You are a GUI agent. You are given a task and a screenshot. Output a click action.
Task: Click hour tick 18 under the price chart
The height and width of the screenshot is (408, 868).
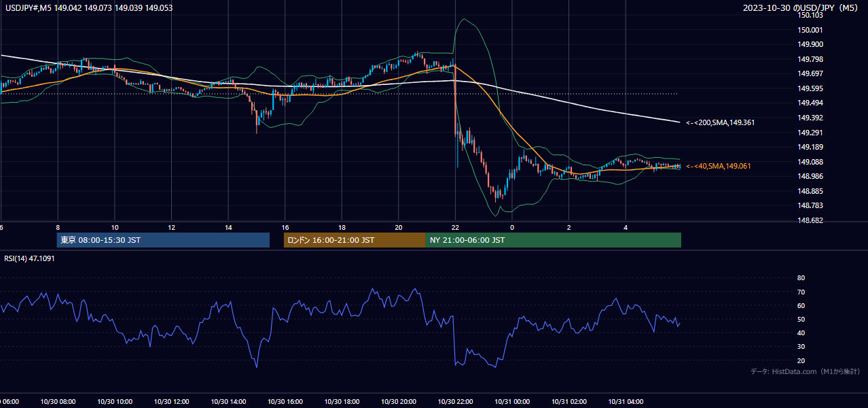coord(342,228)
